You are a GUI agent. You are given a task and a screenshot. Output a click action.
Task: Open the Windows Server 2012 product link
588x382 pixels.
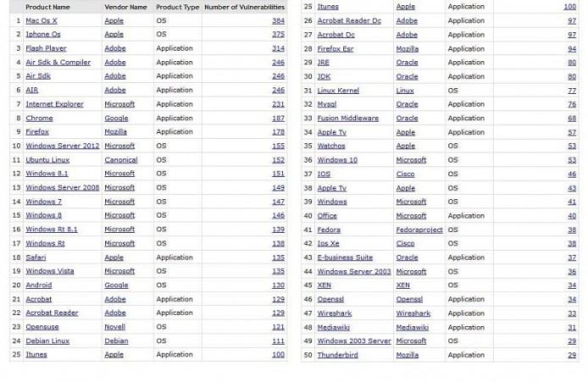click(62, 146)
